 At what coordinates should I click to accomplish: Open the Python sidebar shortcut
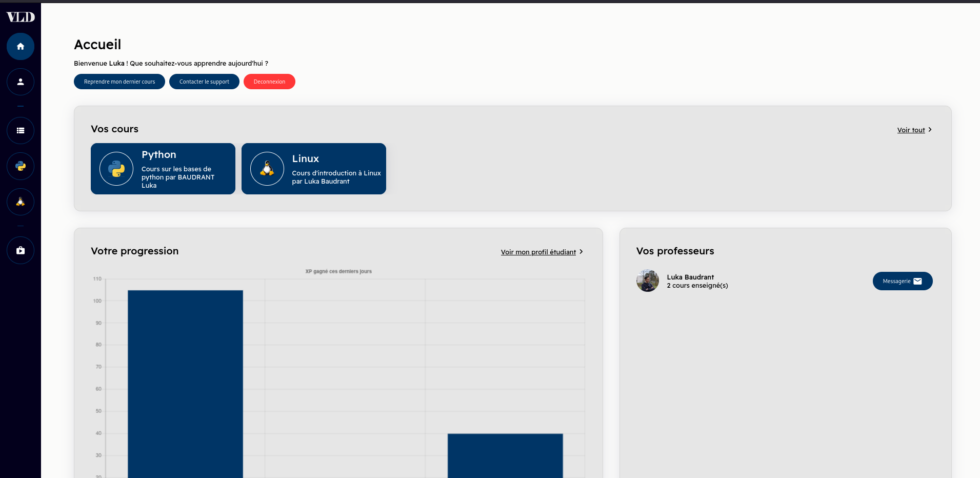[21, 166]
